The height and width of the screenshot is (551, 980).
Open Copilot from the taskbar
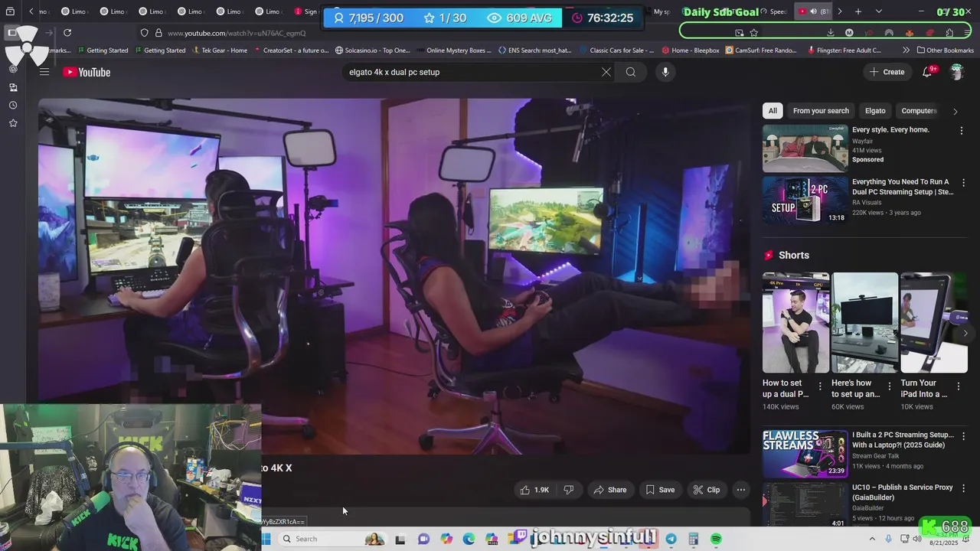[x=446, y=539]
